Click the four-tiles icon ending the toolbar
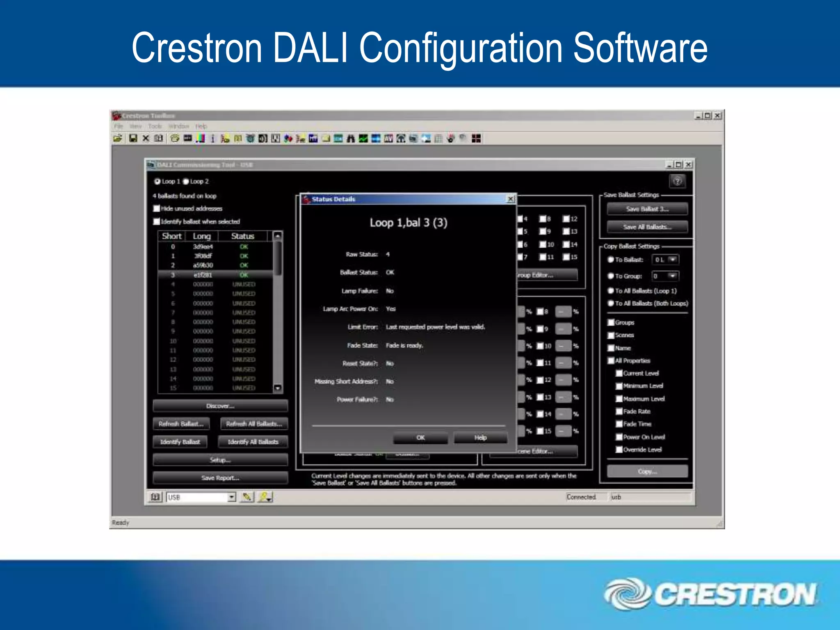The width and height of the screenshot is (840, 630). click(476, 138)
